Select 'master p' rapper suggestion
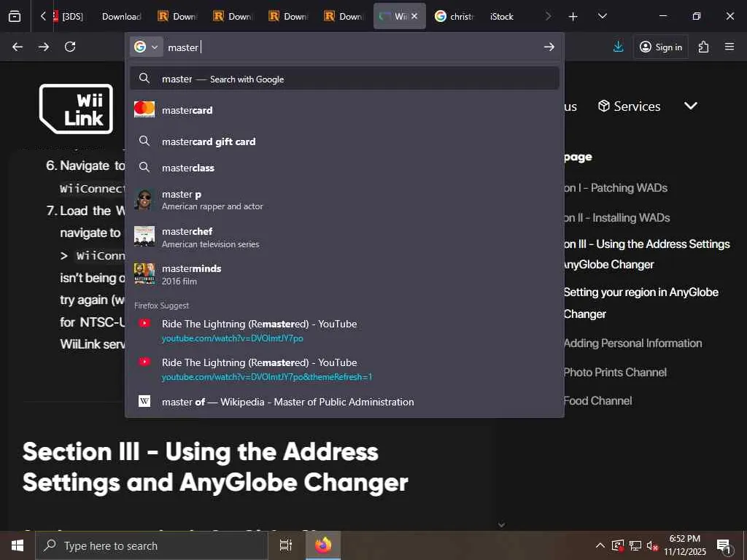Viewport: 747px width, 560px height. coord(344,200)
